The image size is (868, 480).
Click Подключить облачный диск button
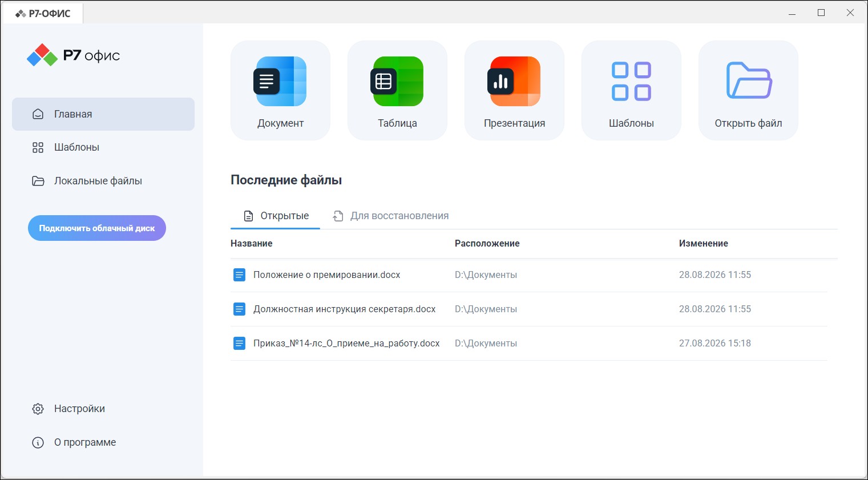click(x=97, y=228)
